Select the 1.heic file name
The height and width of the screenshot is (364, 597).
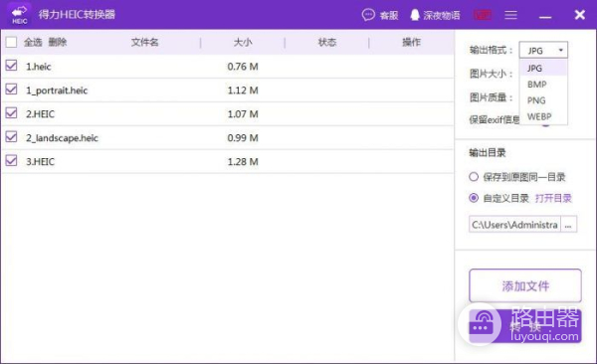point(39,67)
